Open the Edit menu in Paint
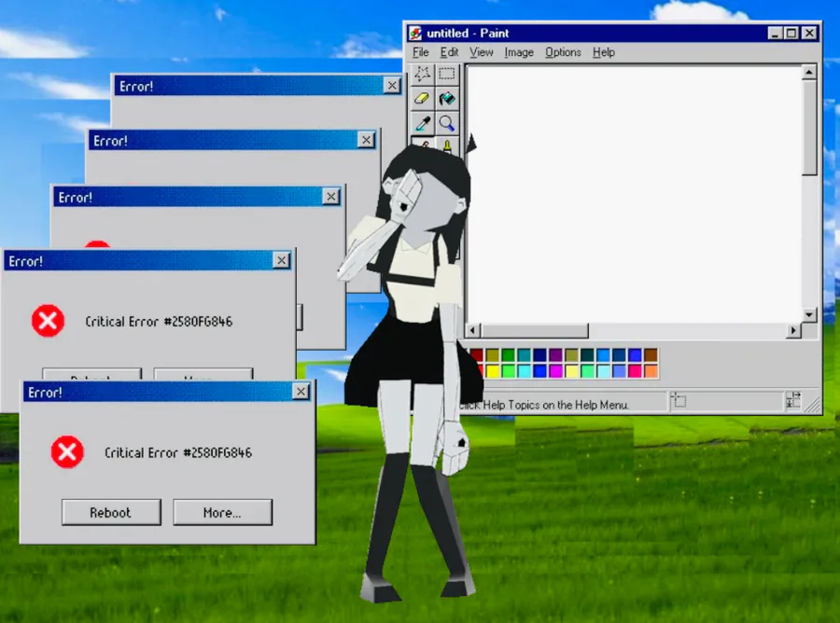Image resolution: width=840 pixels, height=623 pixels. pyautogui.click(x=449, y=52)
